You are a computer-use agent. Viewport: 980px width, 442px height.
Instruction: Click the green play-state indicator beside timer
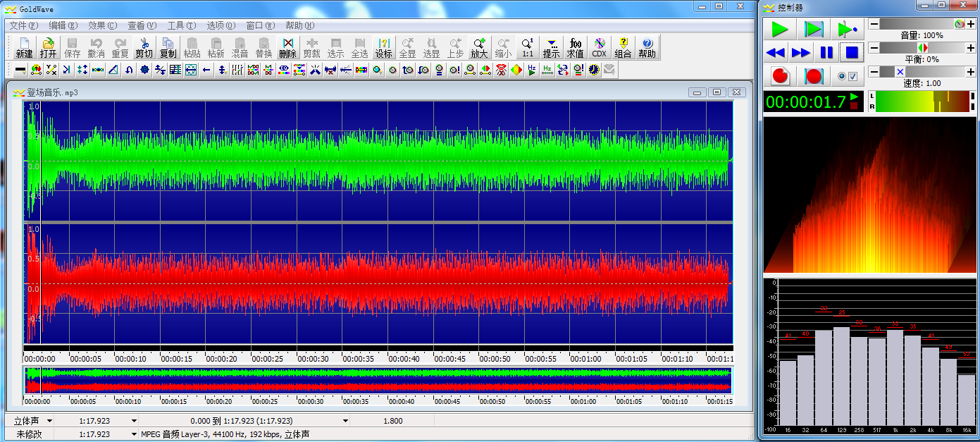coord(854,96)
